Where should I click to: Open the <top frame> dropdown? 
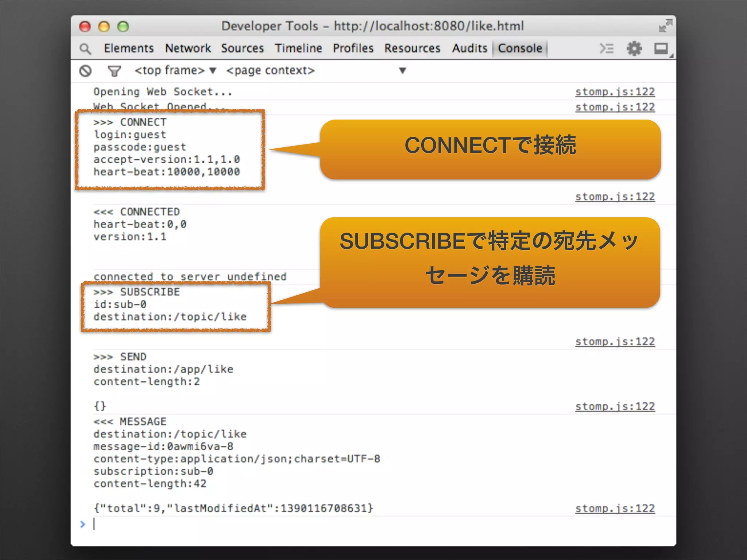pos(175,70)
